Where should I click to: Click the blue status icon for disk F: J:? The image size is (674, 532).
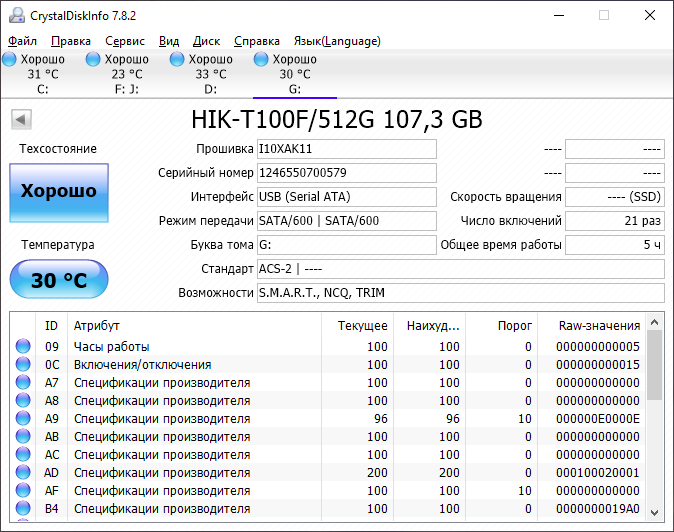(93, 59)
